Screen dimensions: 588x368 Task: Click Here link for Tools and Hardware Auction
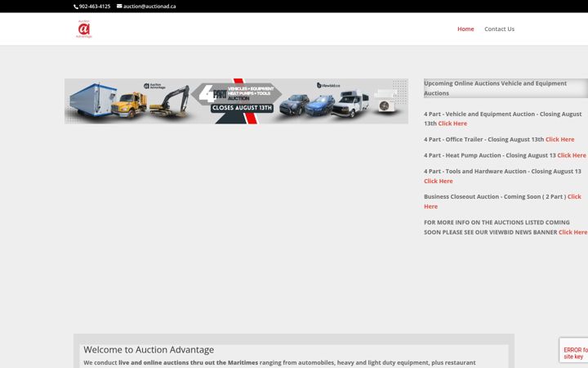(x=439, y=181)
